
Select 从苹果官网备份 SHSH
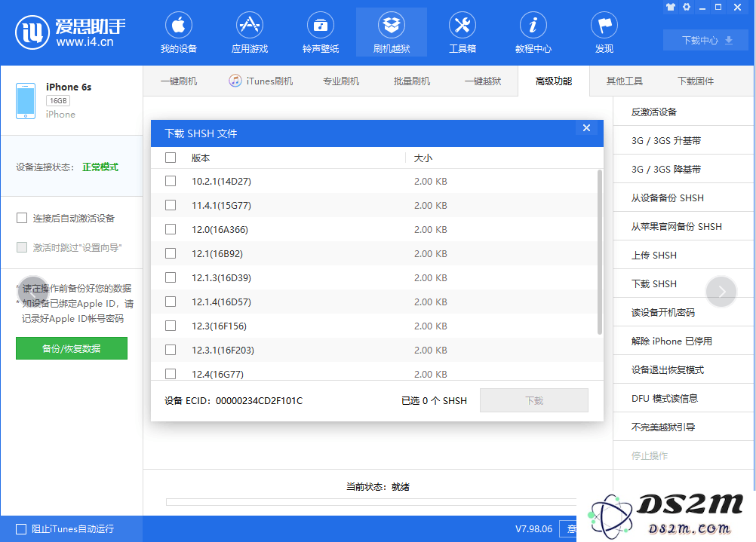click(684, 226)
